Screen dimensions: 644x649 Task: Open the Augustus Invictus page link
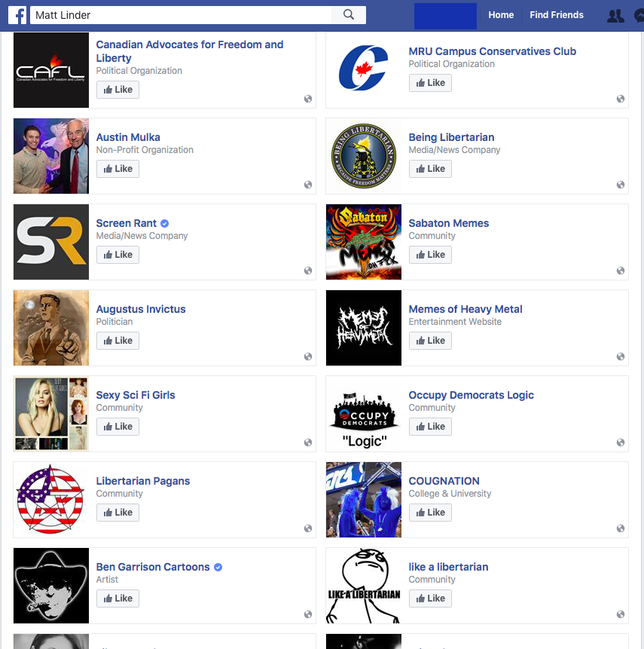click(x=141, y=309)
